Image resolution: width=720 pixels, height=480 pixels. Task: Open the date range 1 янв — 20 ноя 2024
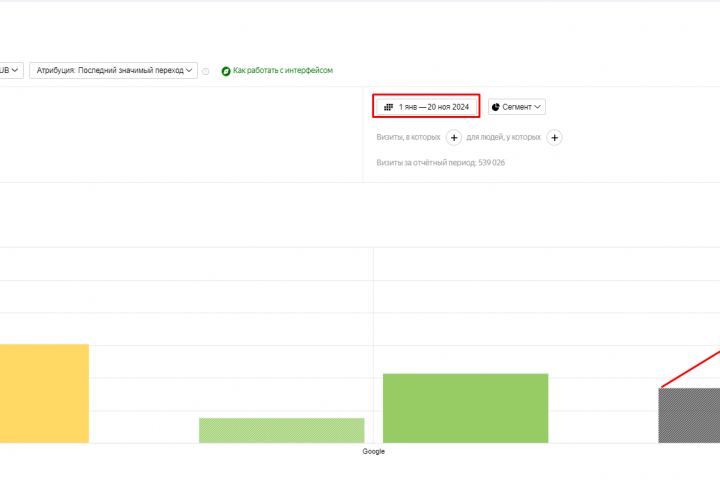(426, 107)
